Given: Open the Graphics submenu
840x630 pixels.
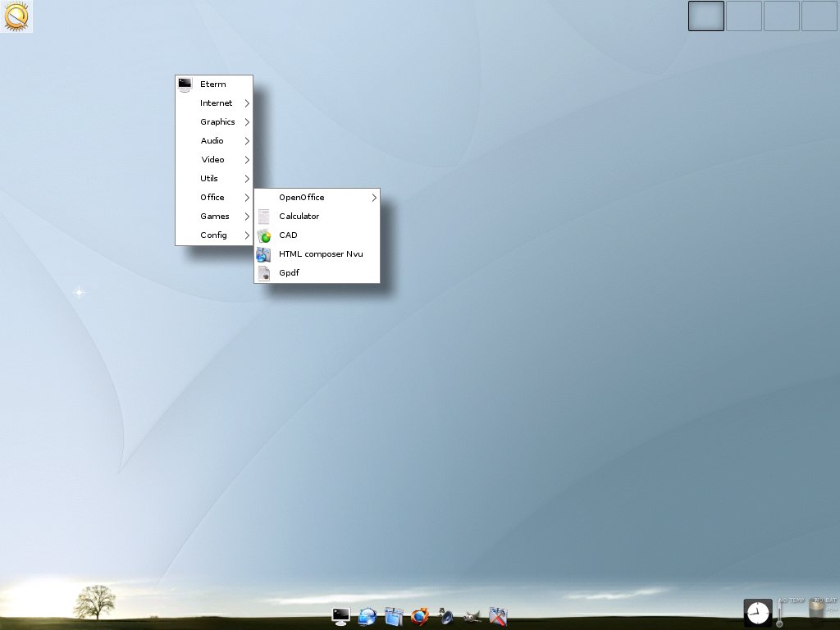Looking at the screenshot, I should (214, 121).
